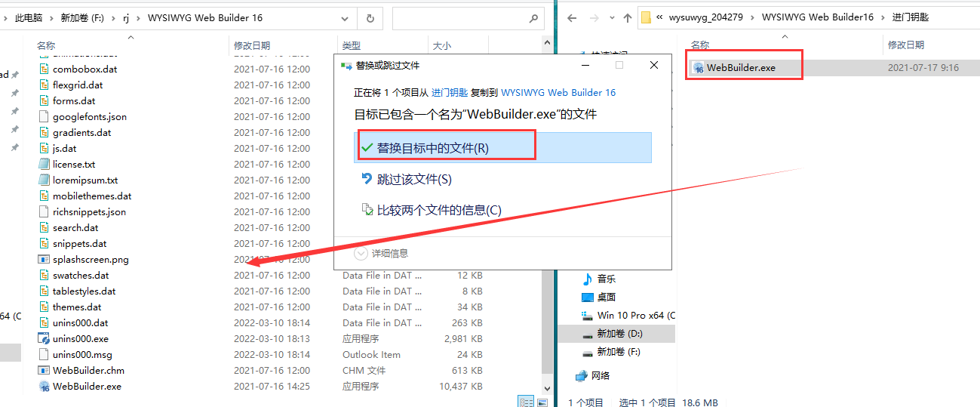Sort by 类型 column in left window

click(352, 46)
